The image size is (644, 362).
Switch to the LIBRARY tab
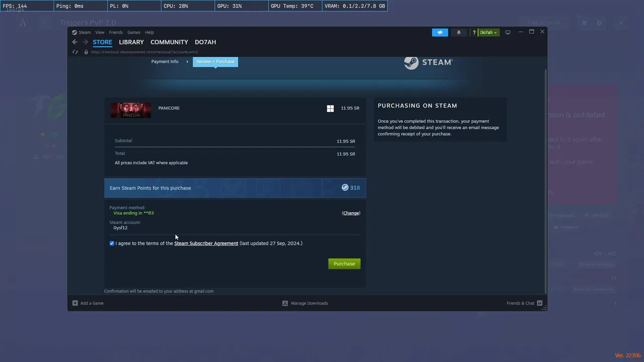131,42
